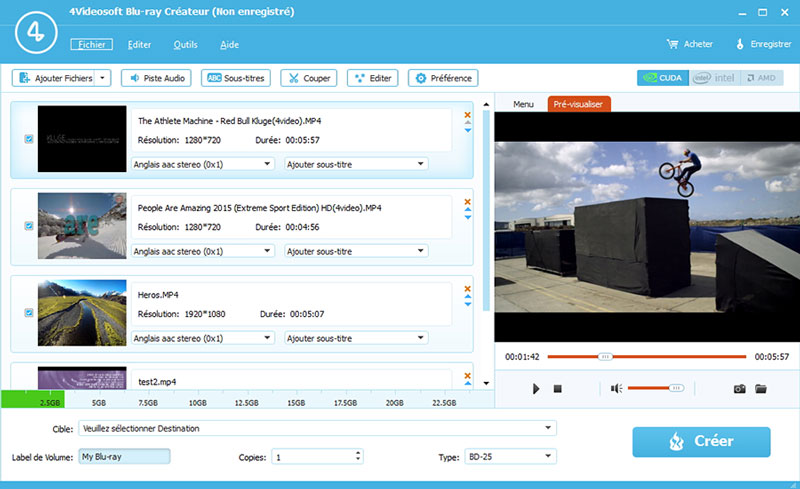Increase Copies with stepper arrows
The image size is (800, 489).
[358, 454]
